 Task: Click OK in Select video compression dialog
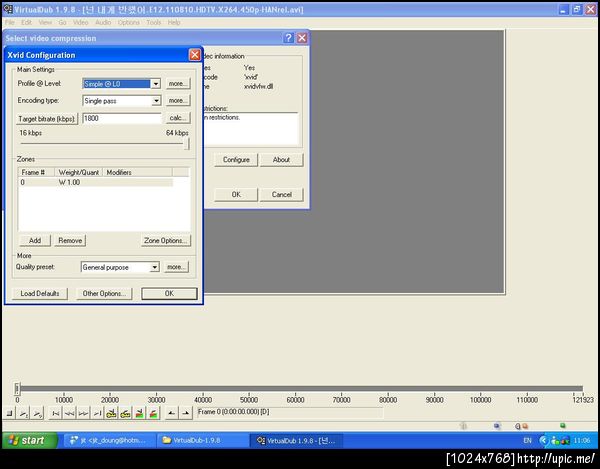pos(236,194)
